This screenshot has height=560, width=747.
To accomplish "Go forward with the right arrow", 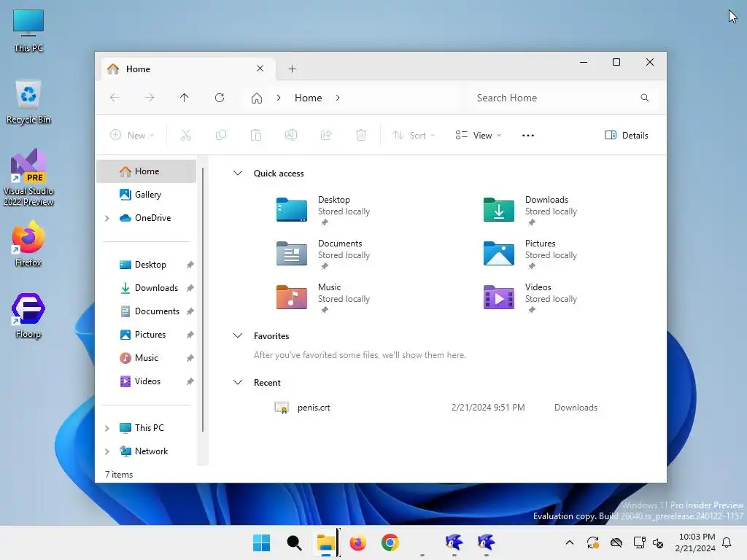I will [x=150, y=98].
